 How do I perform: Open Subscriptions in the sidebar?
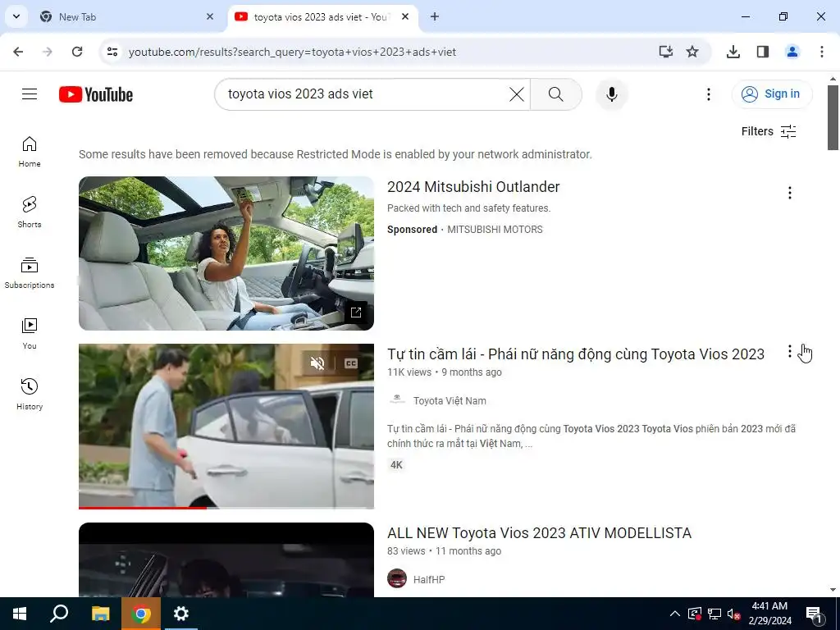[30, 273]
